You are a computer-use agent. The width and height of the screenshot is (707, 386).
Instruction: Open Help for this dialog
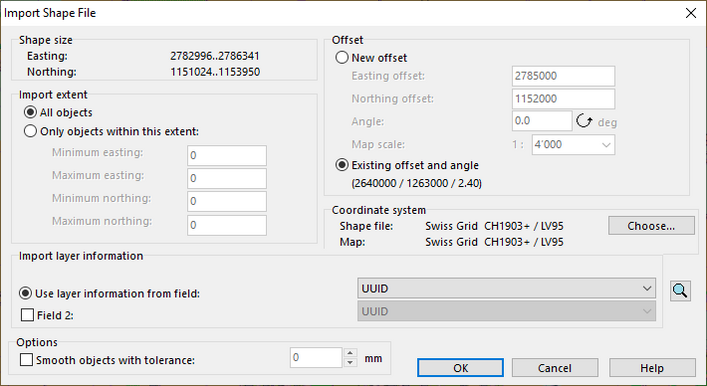click(652, 368)
